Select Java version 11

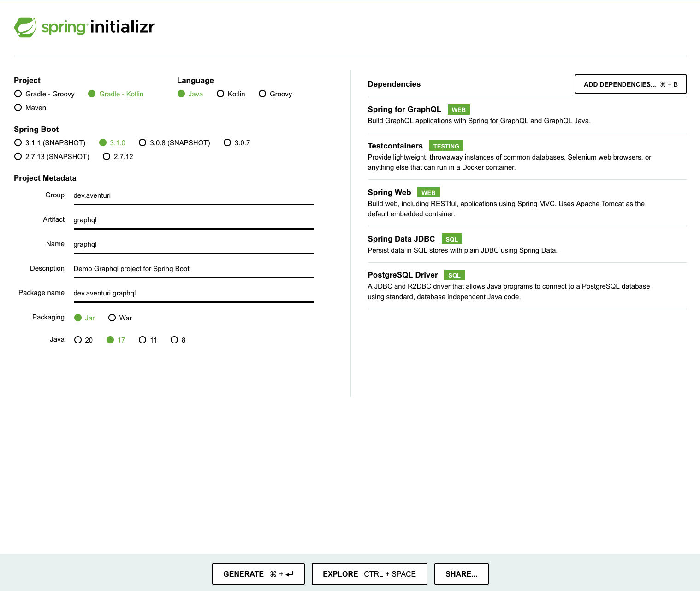(x=148, y=340)
